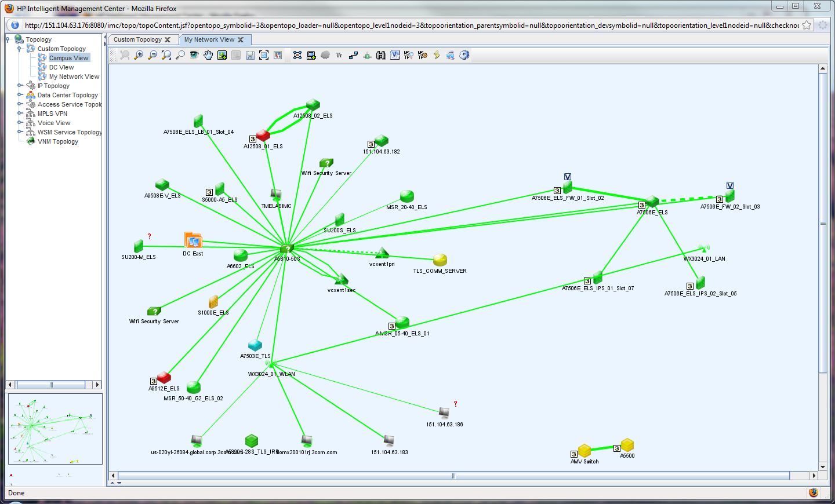Select the yellow A5500 node
Viewport: 835px width, 504px height.
627,445
